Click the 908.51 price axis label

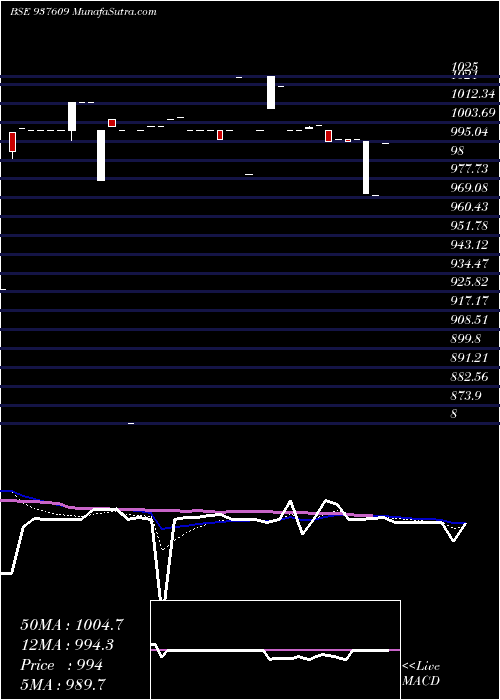tap(470, 320)
